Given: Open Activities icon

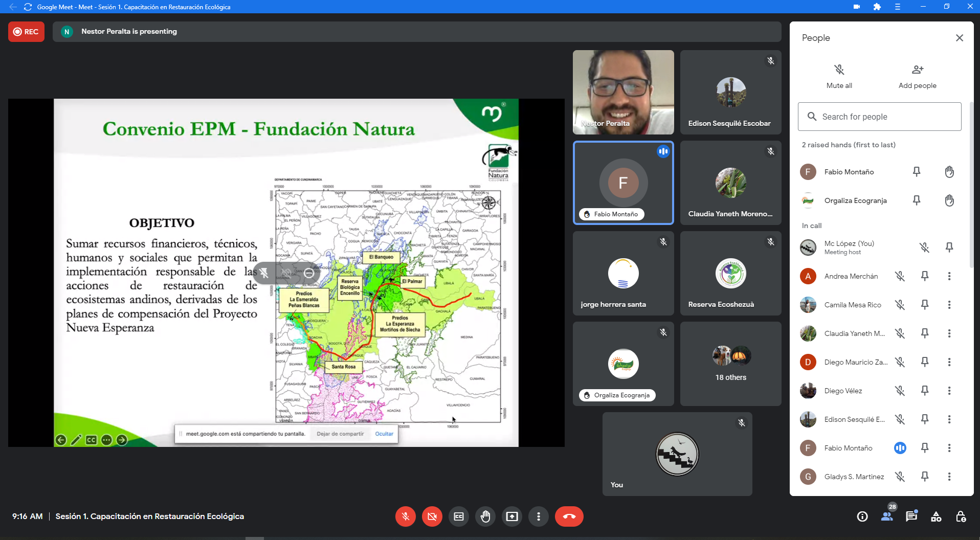Looking at the screenshot, I should click(x=936, y=516).
